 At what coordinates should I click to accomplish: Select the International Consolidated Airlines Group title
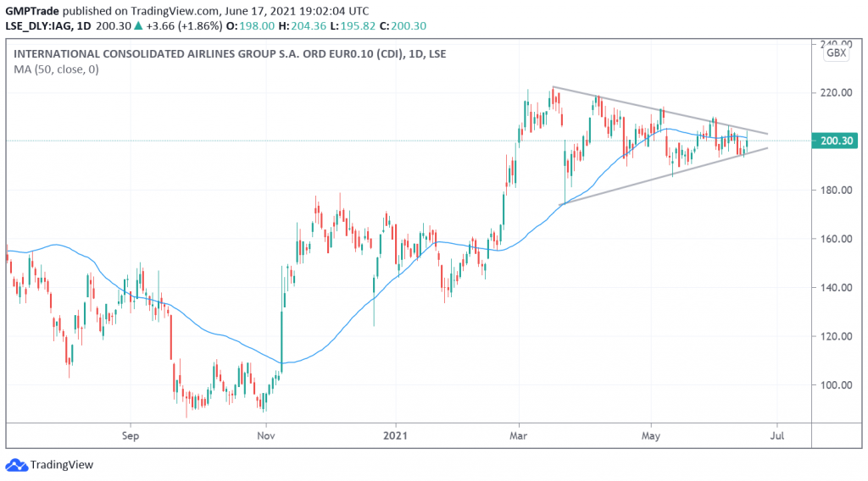click(230, 53)
